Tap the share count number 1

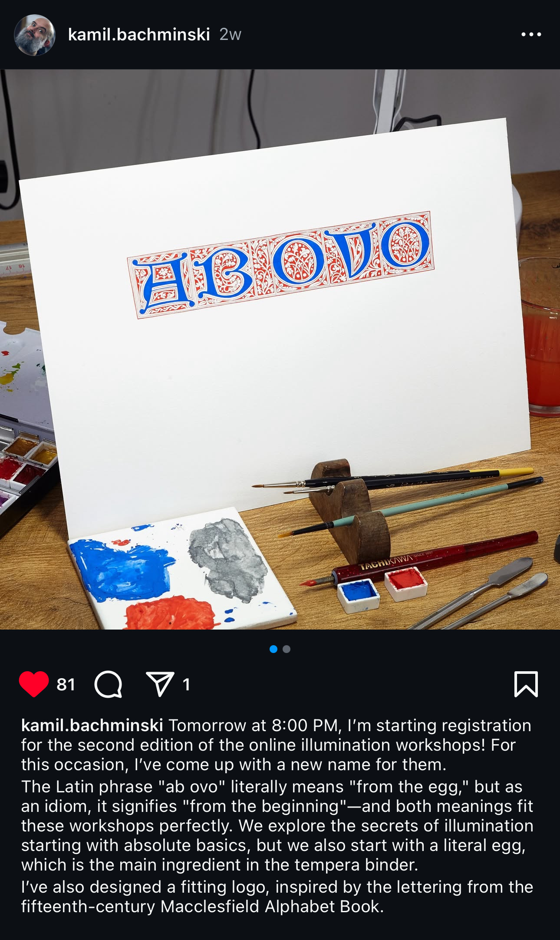pos(186,685)
